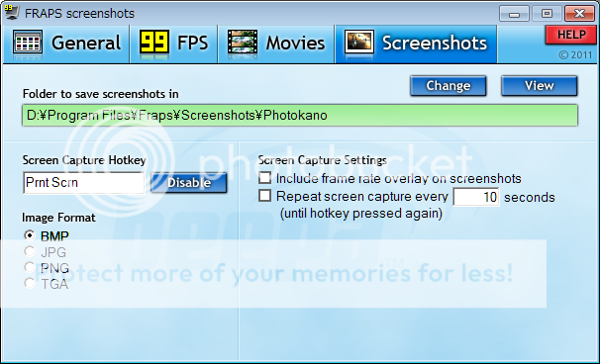This screenshot has width=600, height=364.
Task: Select the Screenshots tab label
Action: click(435, 43)
